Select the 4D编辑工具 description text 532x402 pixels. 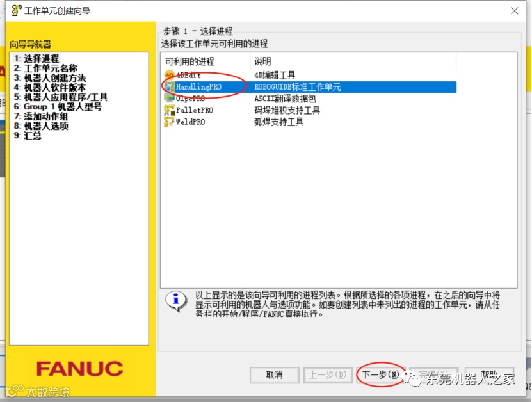275,75
